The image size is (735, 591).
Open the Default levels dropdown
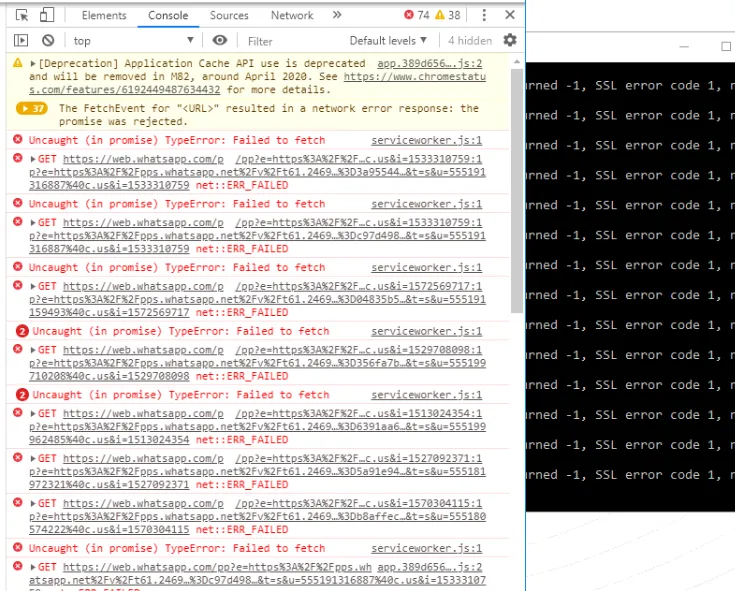[x=388, y=41]
